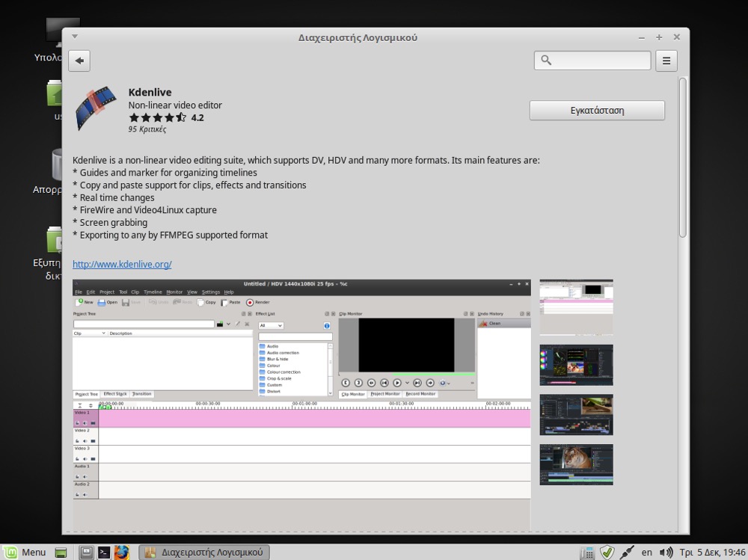Close the Software Manager window
Screen dimensions: 748x560
[x=676, y=37]
